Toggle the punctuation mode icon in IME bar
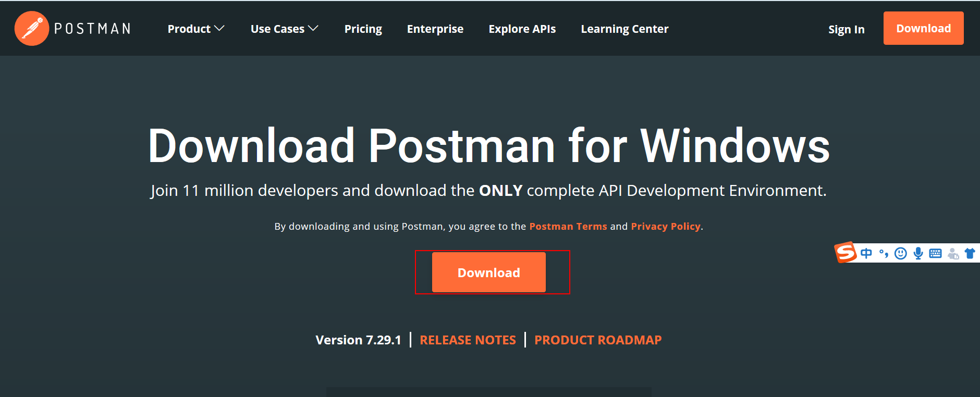This screenshot has height=397, width=980. tap(884, 254)
